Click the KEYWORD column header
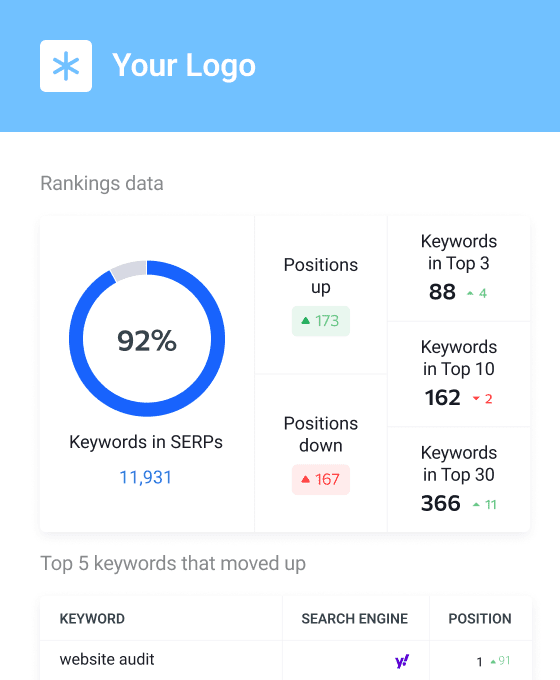 tap(92, 618)
